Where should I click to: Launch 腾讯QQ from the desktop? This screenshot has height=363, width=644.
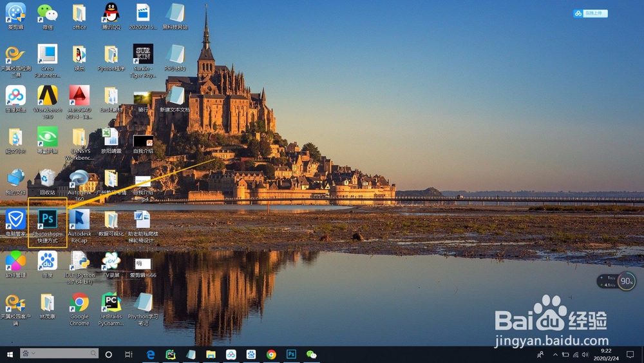(111, 17)
